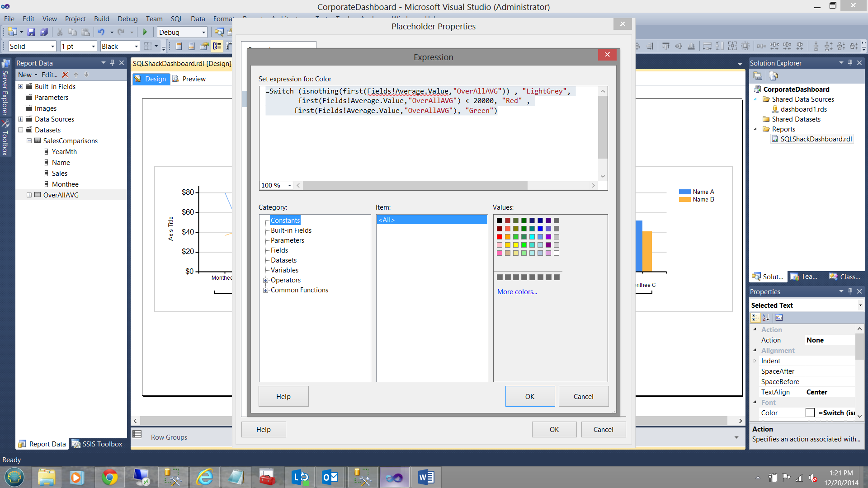
Task: Pick the white color swatch in Values
Action: pos(557,253)
